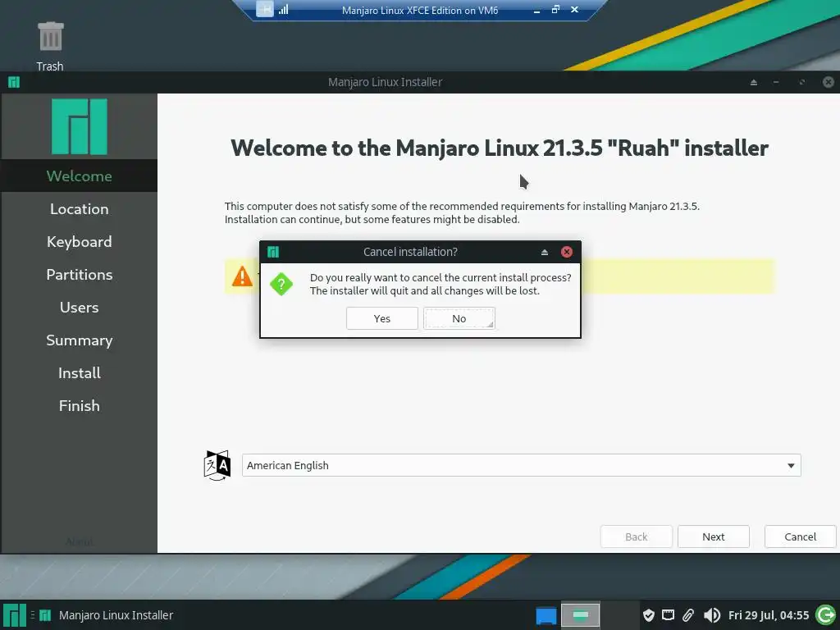Roll up the Manjaro Linux Installer window

(754, 82)
